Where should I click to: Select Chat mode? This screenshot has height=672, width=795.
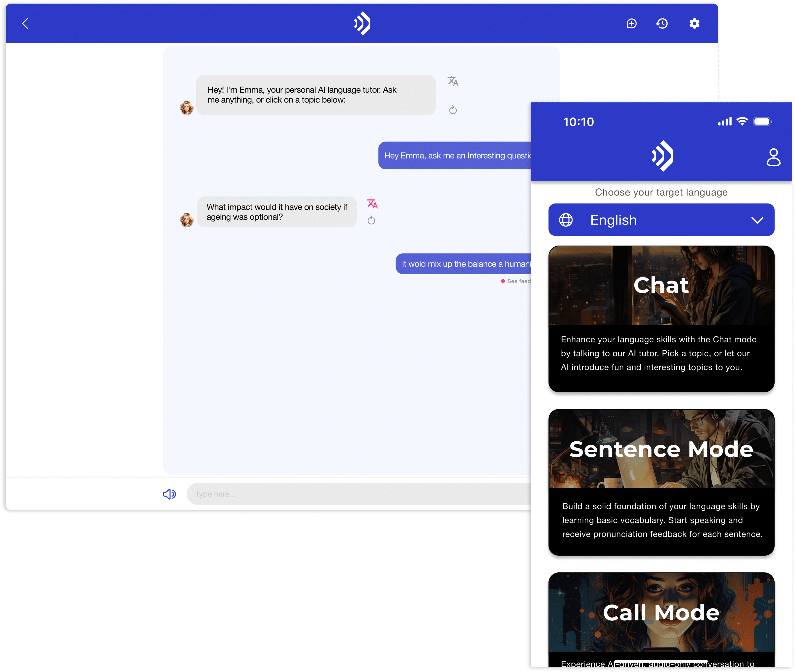(661, 320)
